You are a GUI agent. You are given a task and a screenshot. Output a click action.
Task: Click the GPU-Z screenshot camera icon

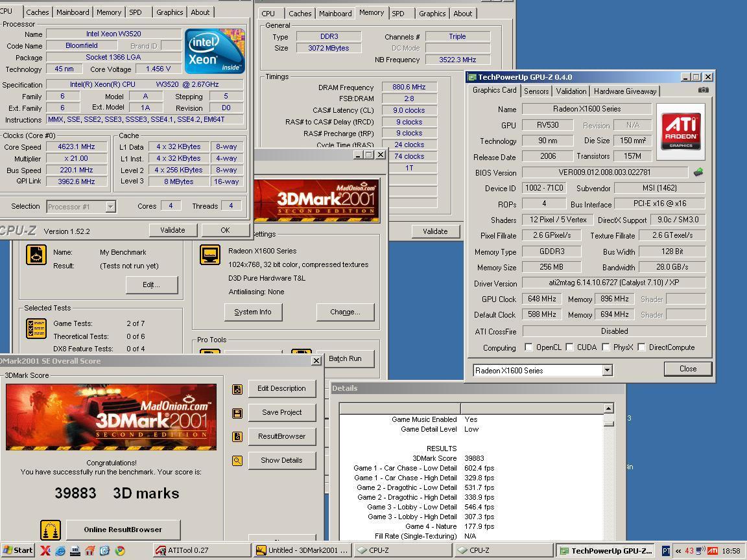[703, 90]
